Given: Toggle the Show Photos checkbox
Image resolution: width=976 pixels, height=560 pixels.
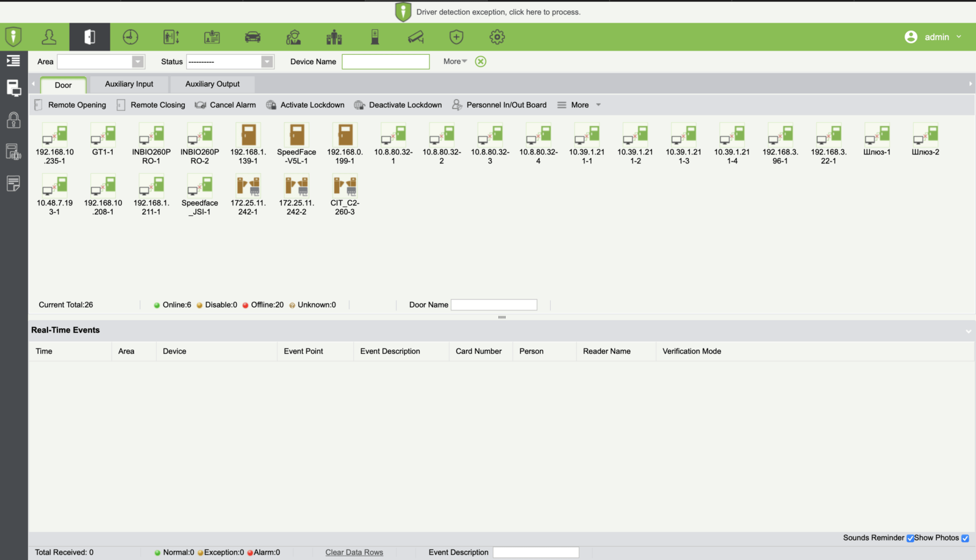Looking at the screenshot, I should click(x=965, y=538).
